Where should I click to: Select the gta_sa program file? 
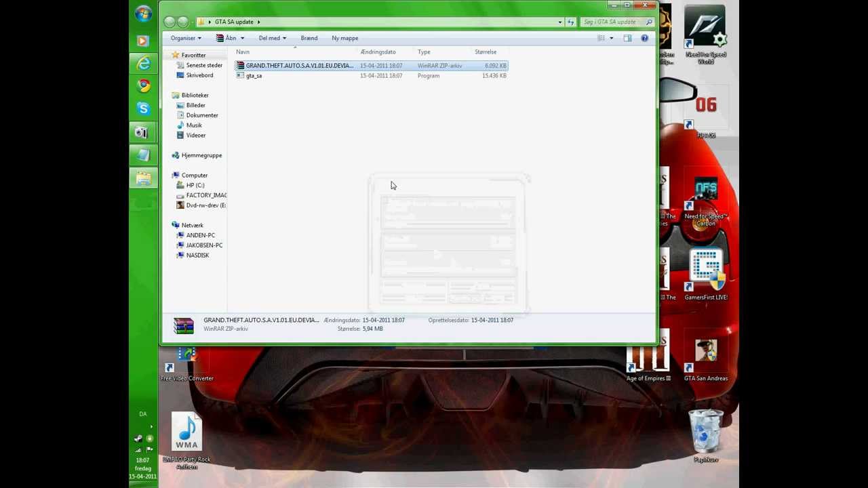(372, 75)
